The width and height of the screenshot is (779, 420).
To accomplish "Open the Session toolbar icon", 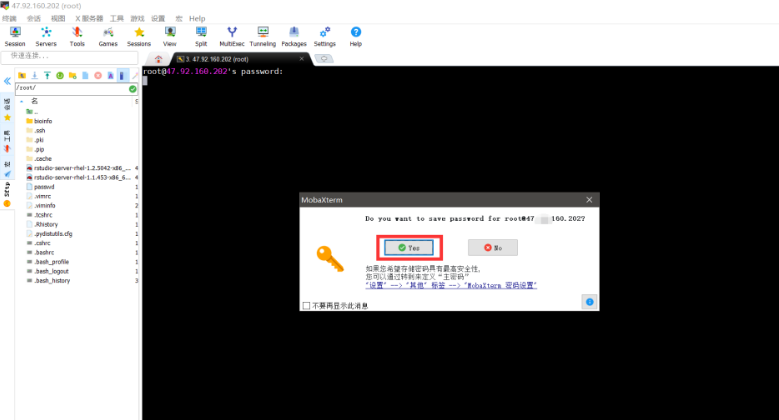I will (15, 36).
